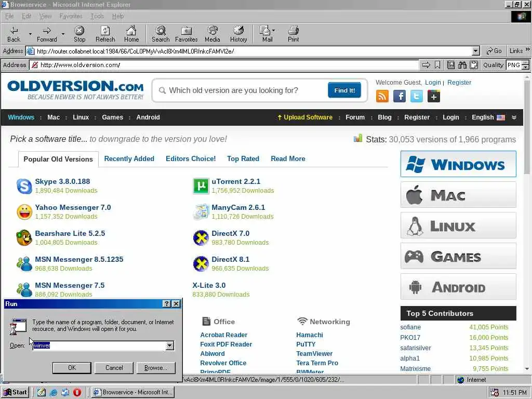532x399 pixels.
Task: Click the Google plus icon
Action: tap(434, 96)
